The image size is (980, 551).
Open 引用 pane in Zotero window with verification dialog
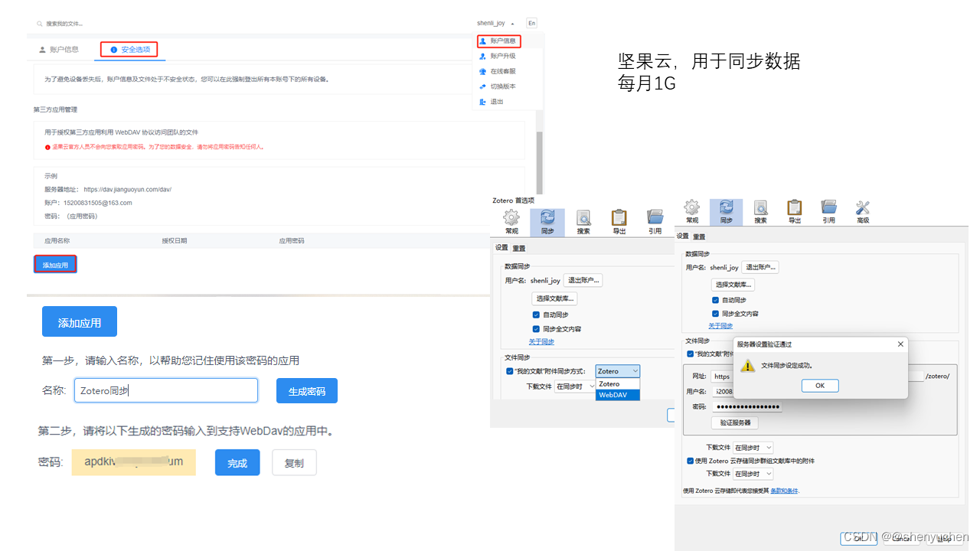829,211
